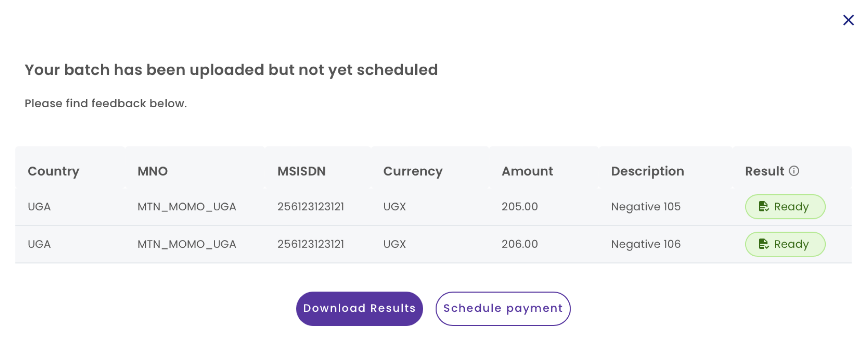Click the MSISDN column header

[302, 171]
